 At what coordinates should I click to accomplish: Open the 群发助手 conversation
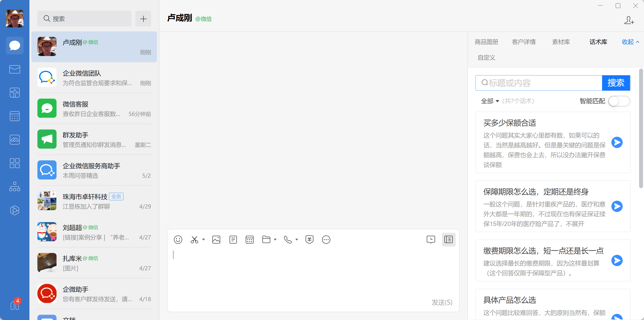tap(94, 139)
